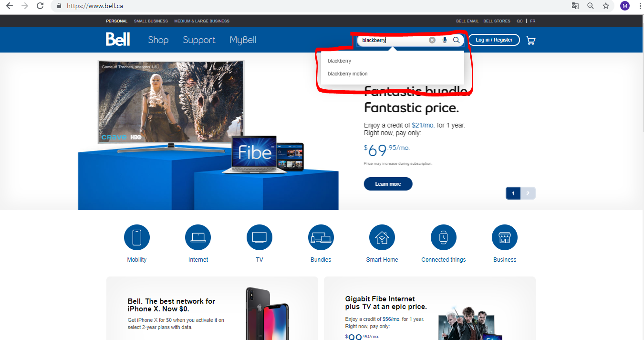Click the Learn more button
The image size is (644, 340).
(x=388, y=184)
